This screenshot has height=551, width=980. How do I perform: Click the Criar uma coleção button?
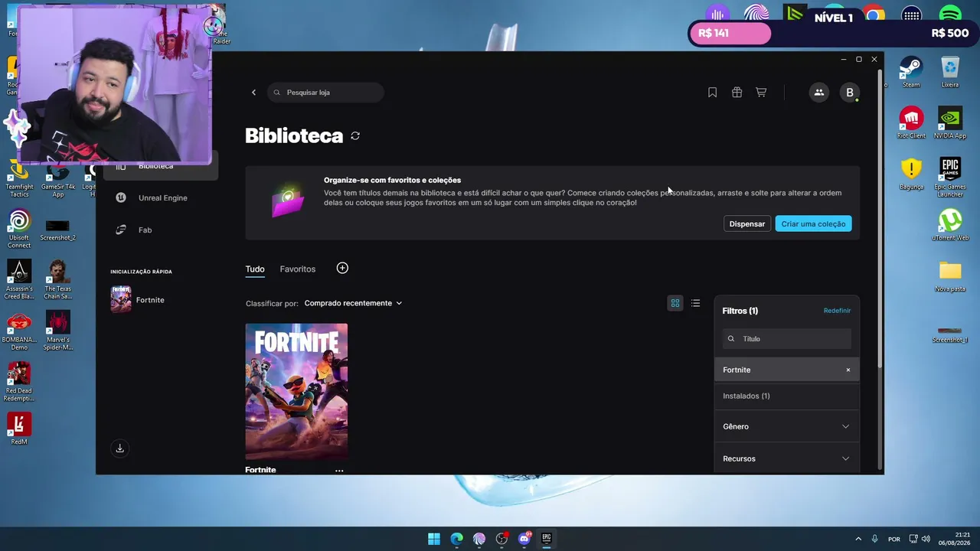[813, 224]
